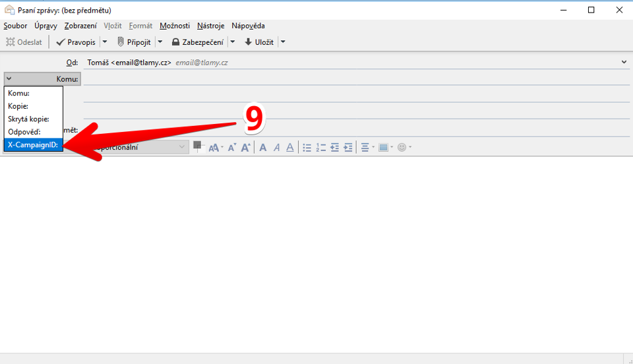Click the Zabezpečení lock button
The width and height of the screenshot is (633, 364).
(197, 42)
